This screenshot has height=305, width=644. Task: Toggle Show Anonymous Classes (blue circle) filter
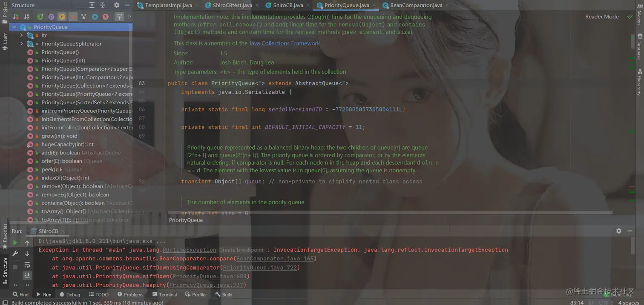95,17
